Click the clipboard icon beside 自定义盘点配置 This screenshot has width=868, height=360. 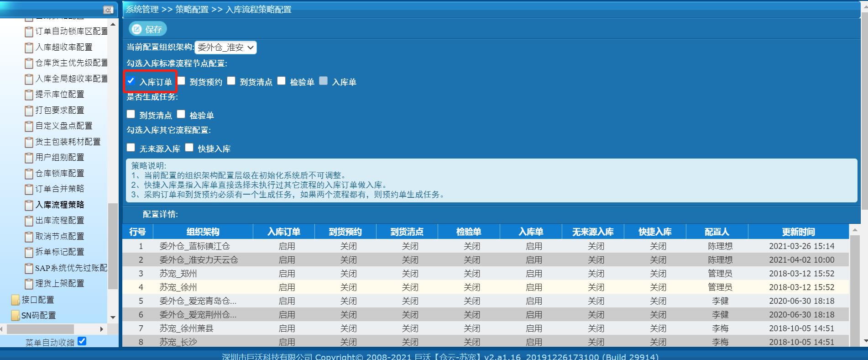(29, 126)
